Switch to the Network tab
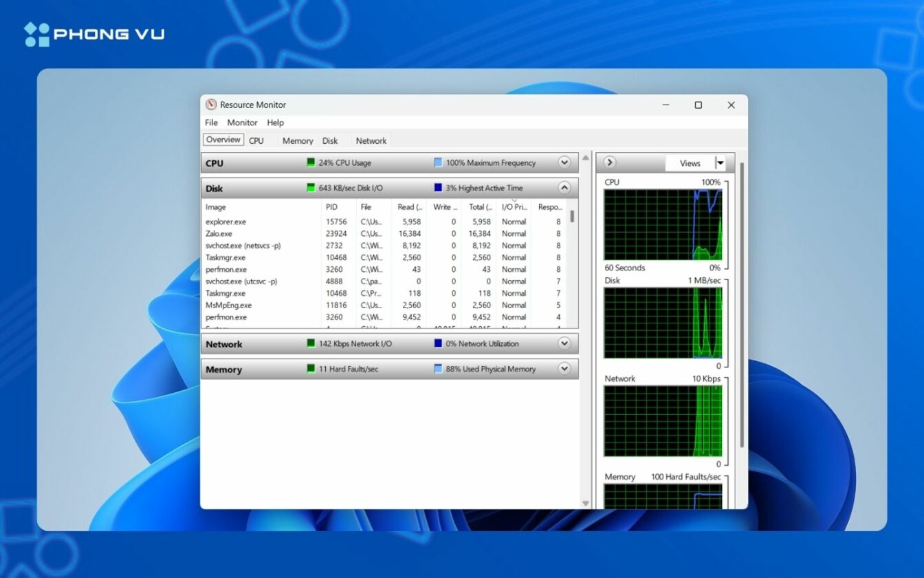Image resolution: width=924 pixels, height=578 pixels. [x=371, y=140]
